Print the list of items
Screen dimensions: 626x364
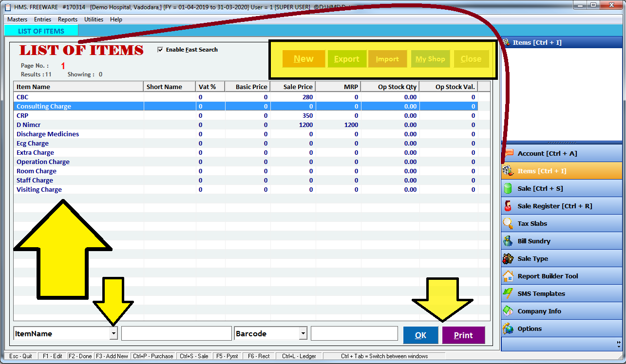463,335
